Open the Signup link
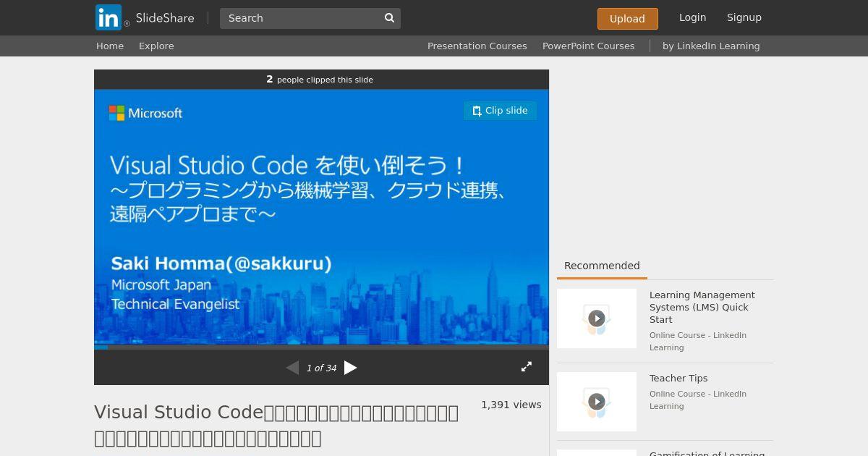 [744, 17]
